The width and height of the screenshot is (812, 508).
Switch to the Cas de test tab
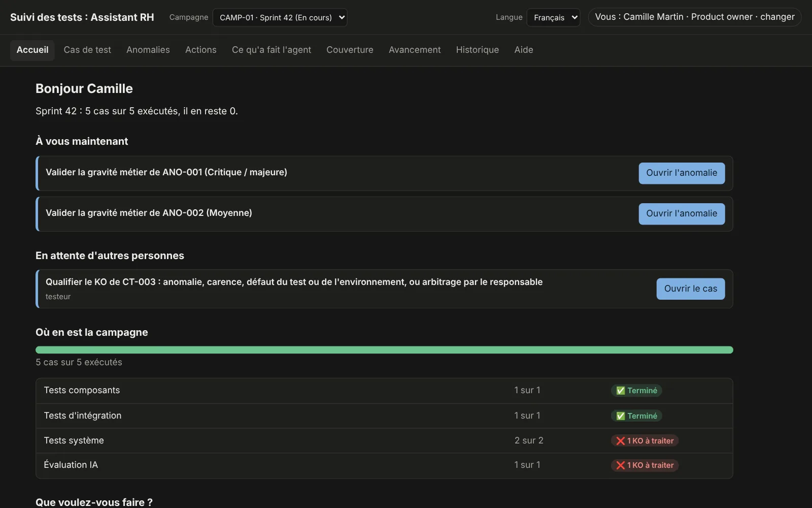pos(87,50)
